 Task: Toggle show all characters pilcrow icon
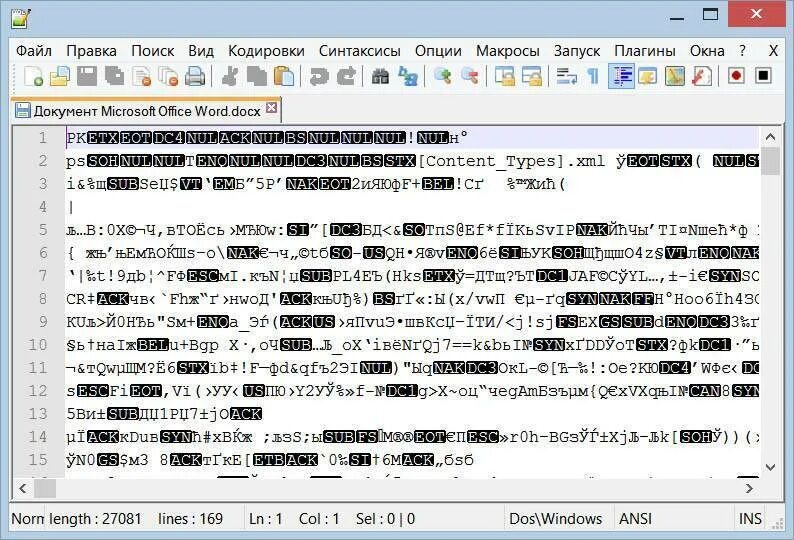click(x=593, y=76)
